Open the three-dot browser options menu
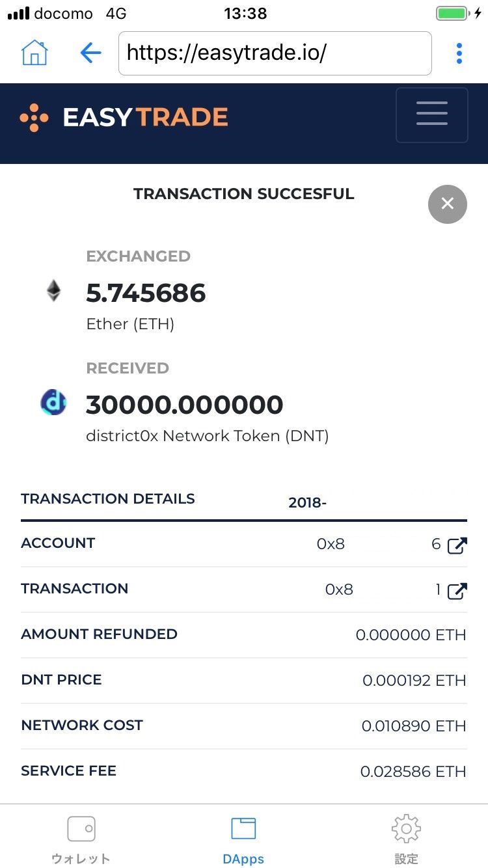Viewport: 488px width, 868px height. 459,53
